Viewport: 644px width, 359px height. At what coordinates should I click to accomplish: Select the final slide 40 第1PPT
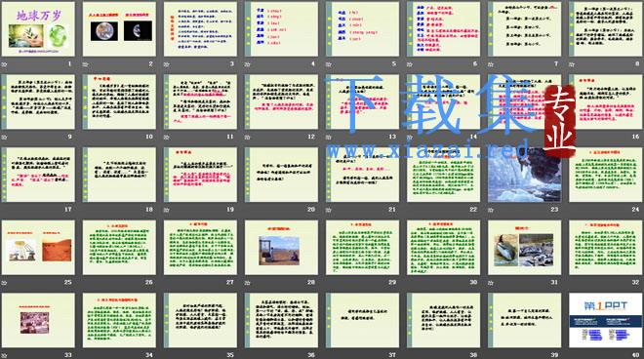coord(605,320)
